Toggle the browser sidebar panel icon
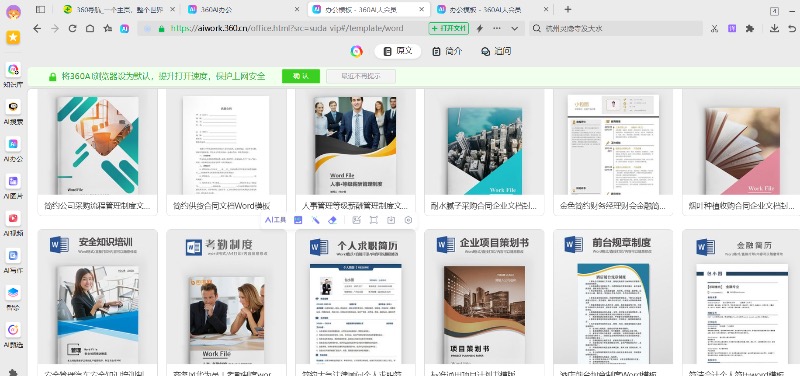800x376 pixels. point(41,9)
